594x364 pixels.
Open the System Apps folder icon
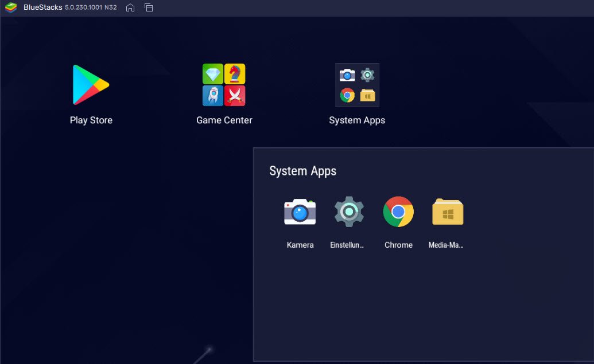[357, 85]
